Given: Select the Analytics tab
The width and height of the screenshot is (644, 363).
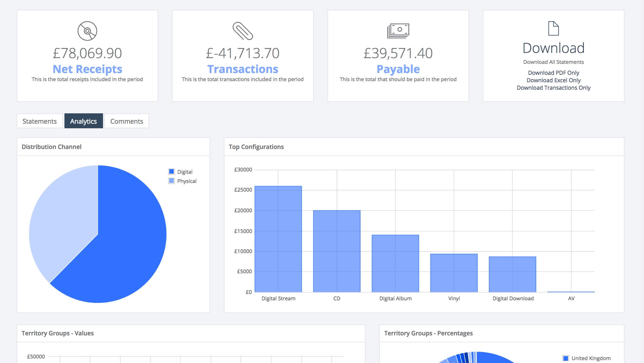Looking at the screenshot, I should [x=83, y=121].
